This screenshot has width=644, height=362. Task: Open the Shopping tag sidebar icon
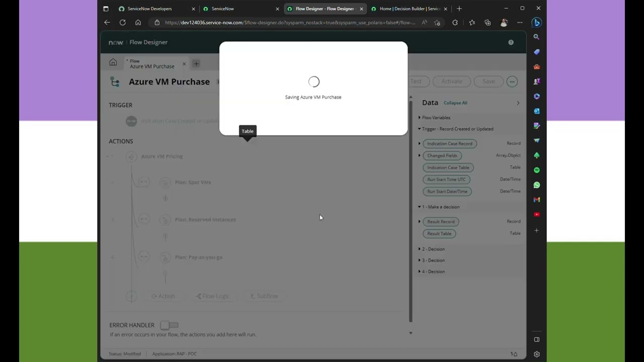(536, 52)
